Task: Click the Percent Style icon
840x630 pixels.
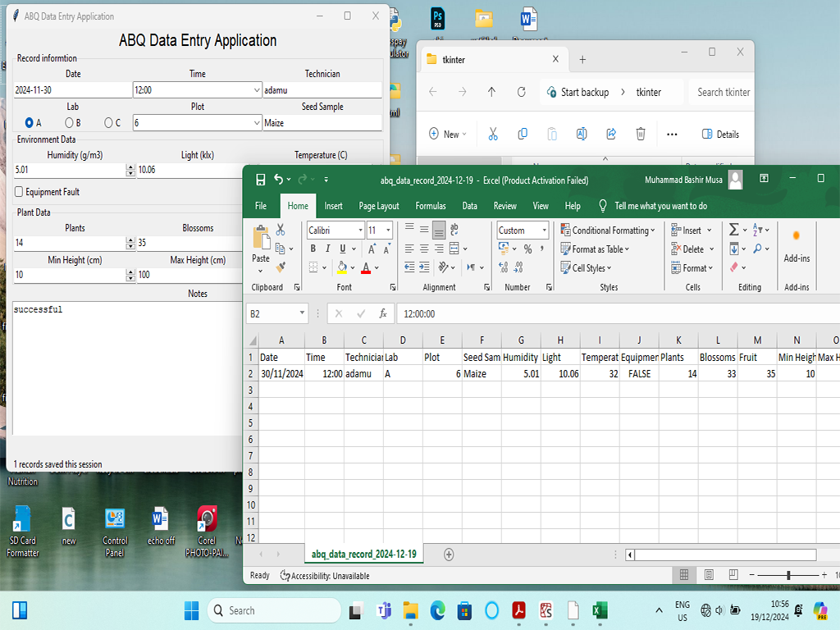Action: pos(527,249)
